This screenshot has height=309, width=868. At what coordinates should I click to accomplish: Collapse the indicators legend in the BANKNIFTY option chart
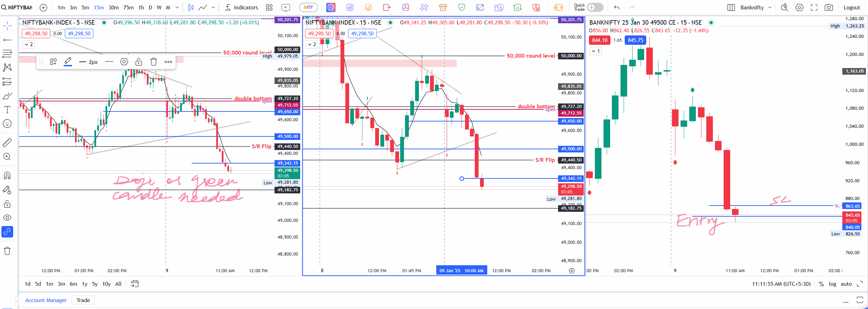tap(596, 51)
